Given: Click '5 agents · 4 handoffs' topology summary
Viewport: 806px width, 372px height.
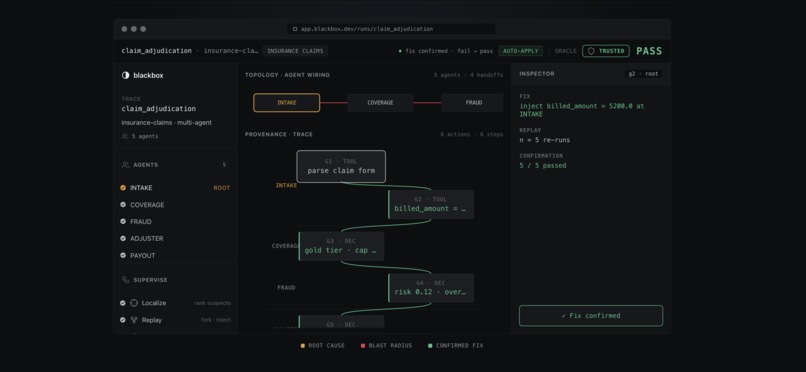Looking at the screenshot, I should click(468, 75).
